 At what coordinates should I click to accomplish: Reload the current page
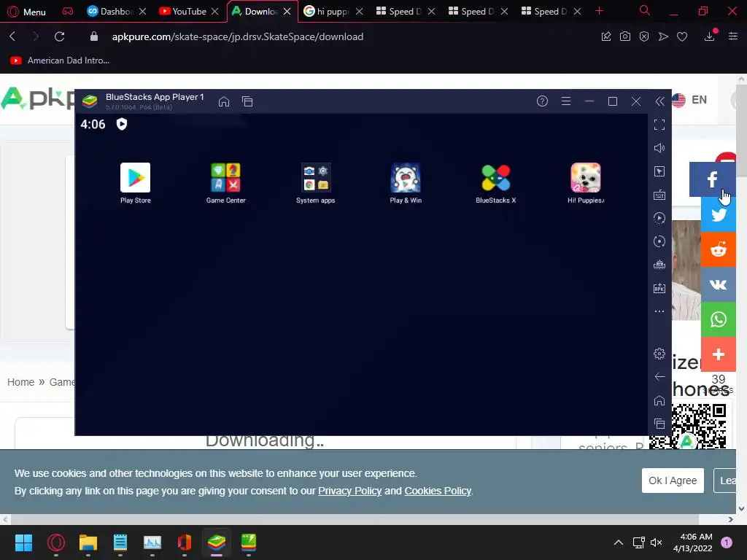click(x=60, y=36)
